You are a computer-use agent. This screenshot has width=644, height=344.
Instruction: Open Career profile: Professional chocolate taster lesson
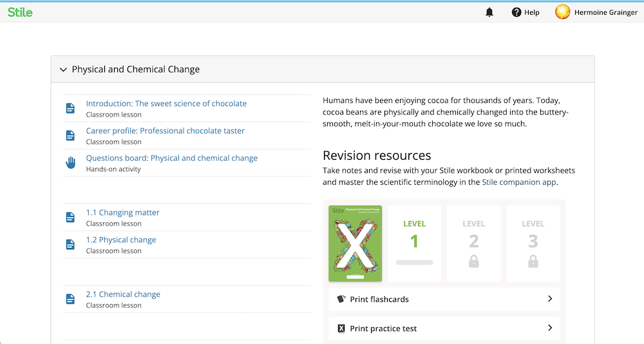pyautogui.click(x=165, y=131)
